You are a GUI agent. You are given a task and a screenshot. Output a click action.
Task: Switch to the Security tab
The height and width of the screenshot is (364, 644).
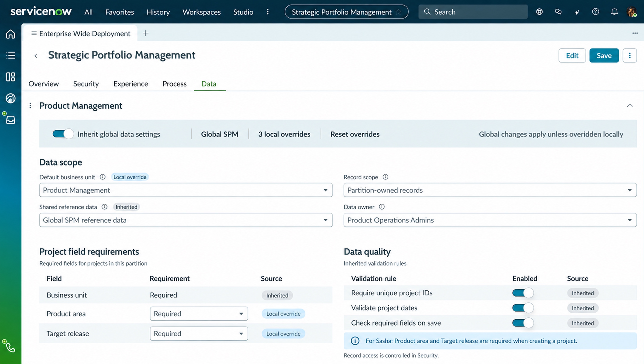[86, 84]
